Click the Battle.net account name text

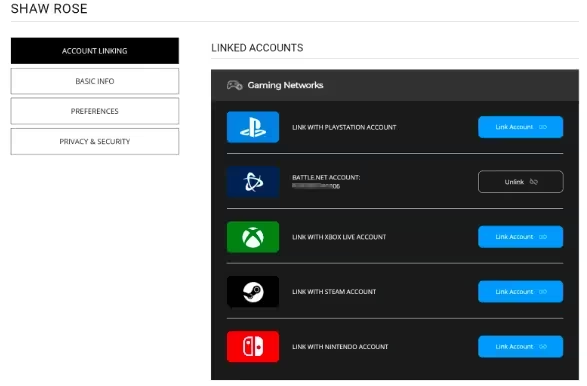316,186
